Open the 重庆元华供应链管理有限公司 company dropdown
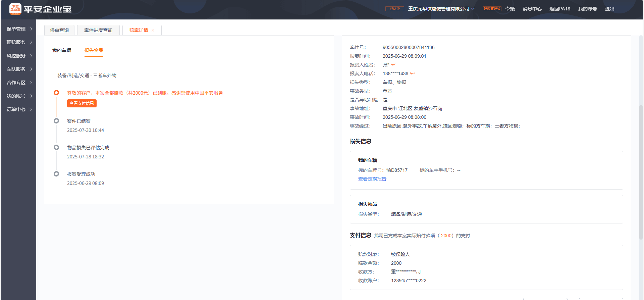 [441, 9]
